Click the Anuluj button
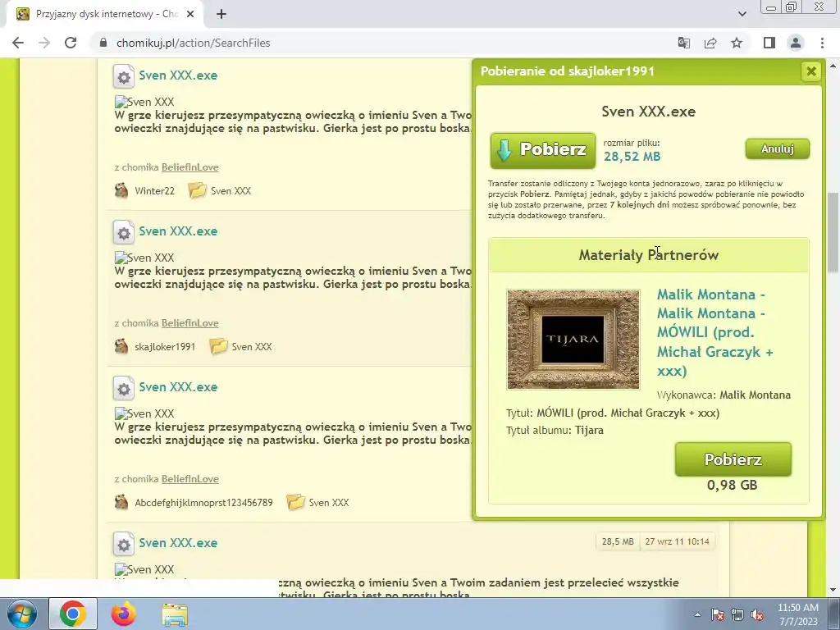 [778, 149]
